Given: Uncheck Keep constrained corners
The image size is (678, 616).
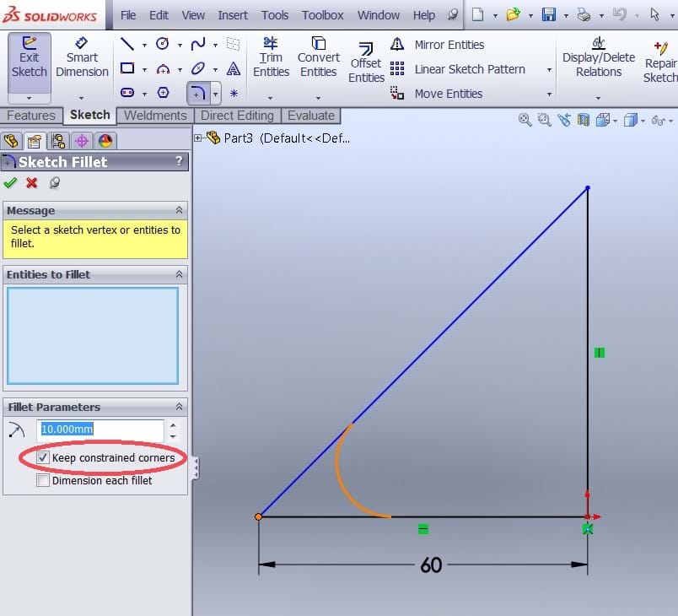Looking at the screenshot, I should (x=44, y=458).
